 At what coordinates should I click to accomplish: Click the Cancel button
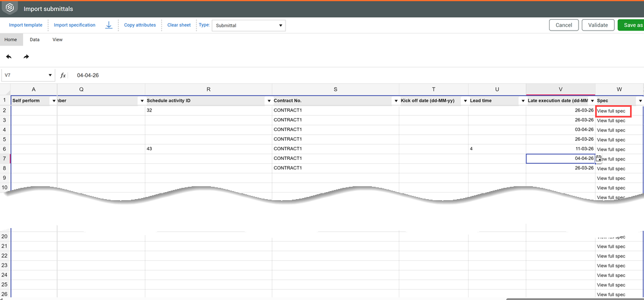click(563, 25)
